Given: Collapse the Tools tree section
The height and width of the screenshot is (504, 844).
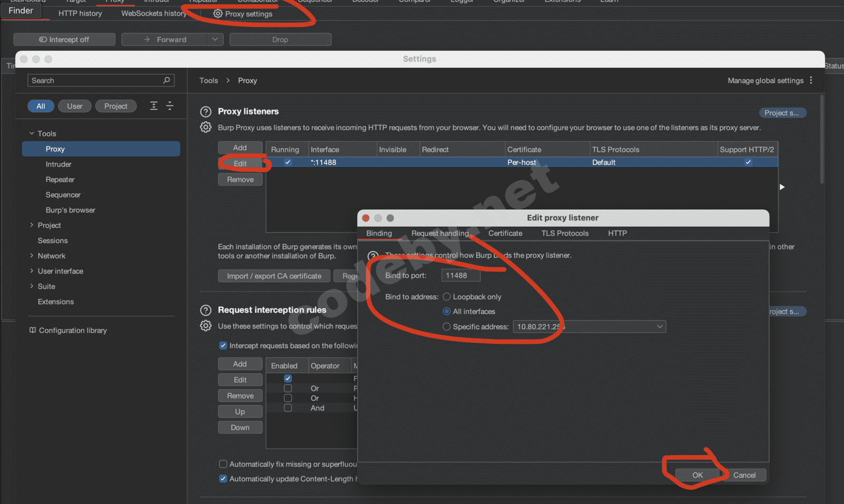Looking at the screenshot, I should (x=32, y=133).
